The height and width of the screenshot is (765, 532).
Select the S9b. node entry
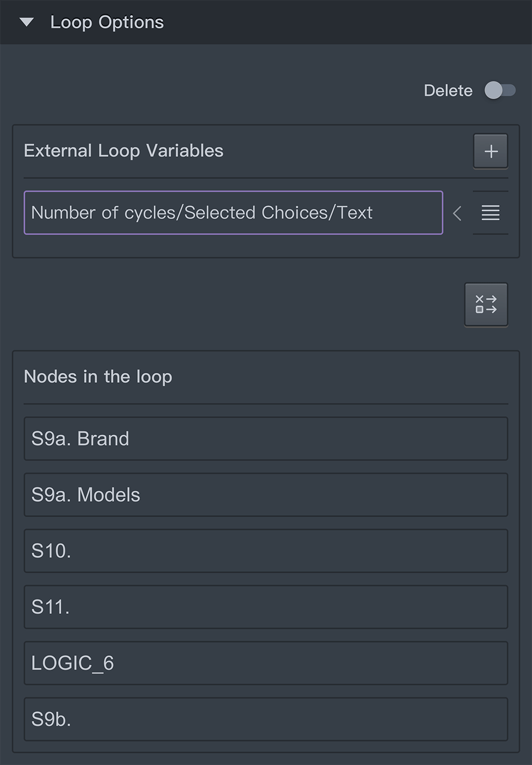click(x=265, y=719)
